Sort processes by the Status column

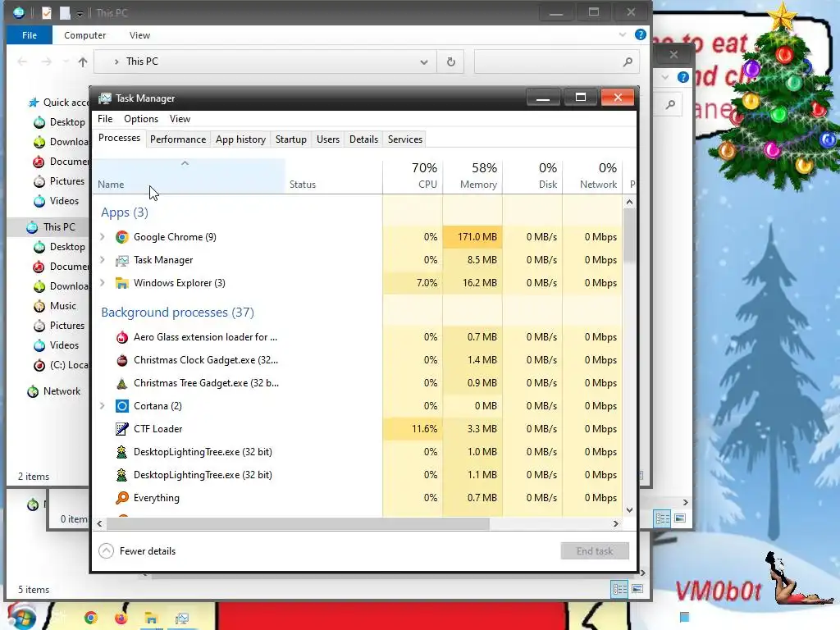pos(334,177)
